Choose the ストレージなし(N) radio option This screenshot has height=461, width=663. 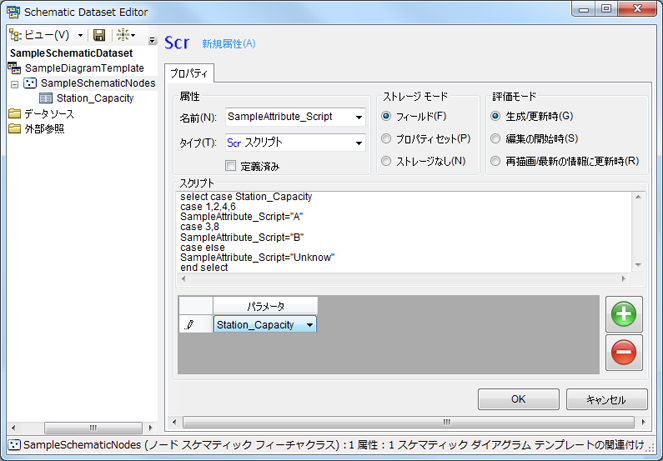(x=387, y=161)
